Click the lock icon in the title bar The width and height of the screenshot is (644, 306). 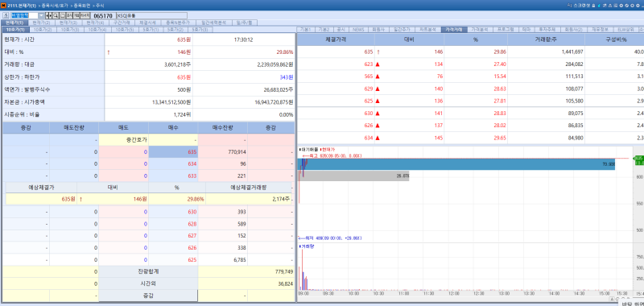(x=593, y=6)
